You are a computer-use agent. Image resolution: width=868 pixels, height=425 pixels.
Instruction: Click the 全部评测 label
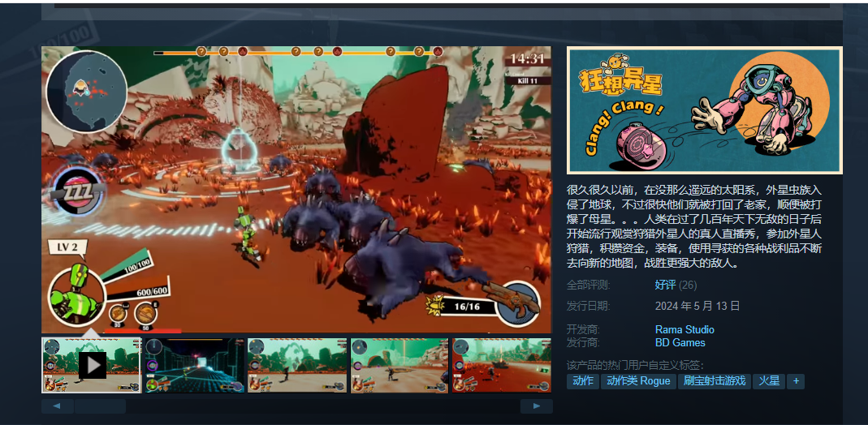pyautogui.click(x=588, y=285)
